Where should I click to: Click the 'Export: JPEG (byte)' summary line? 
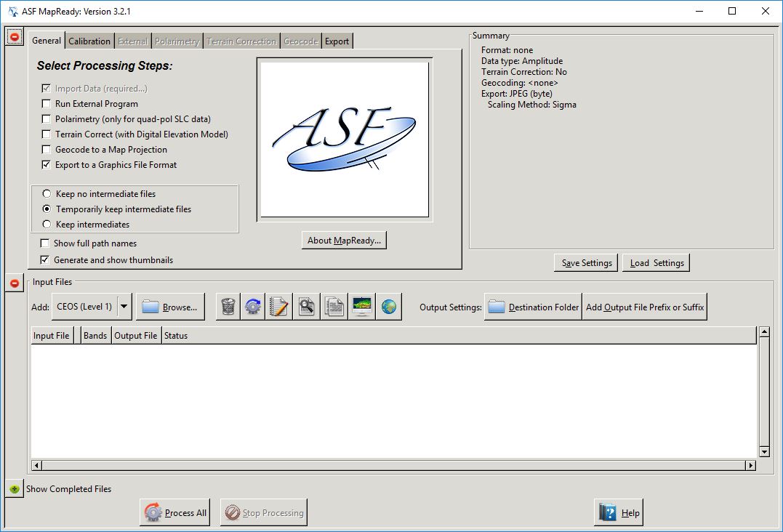pos(516,93)
